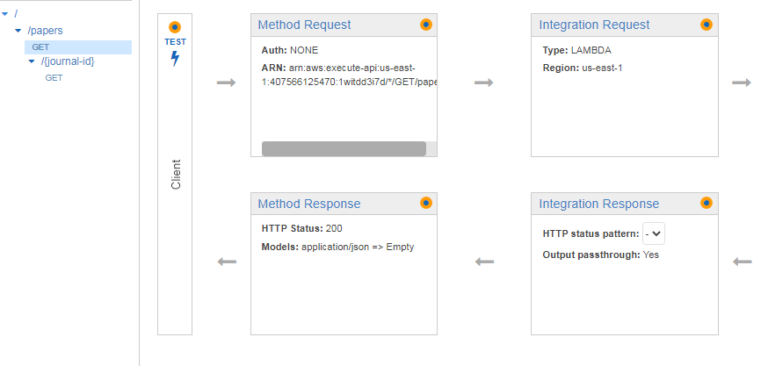Click orange dot in Integration Request header
768x366 pixels.
(x=706, y=24)
